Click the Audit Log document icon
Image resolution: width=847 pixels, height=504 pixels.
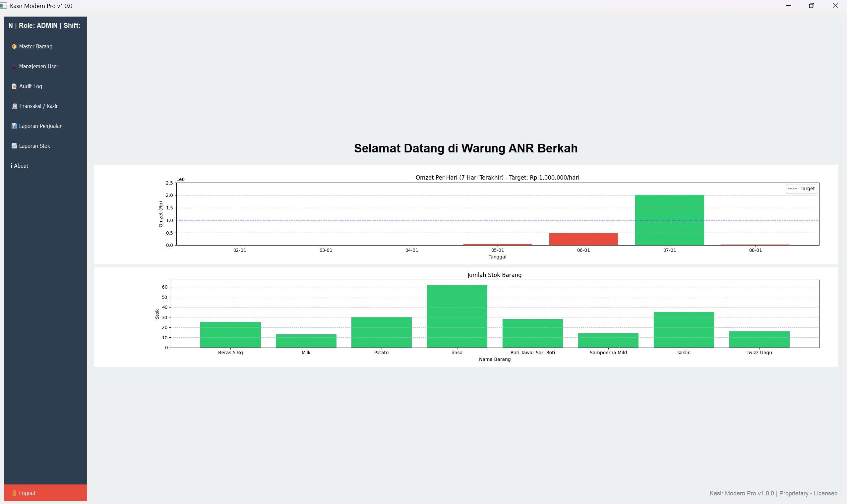(x=14, y=86)
